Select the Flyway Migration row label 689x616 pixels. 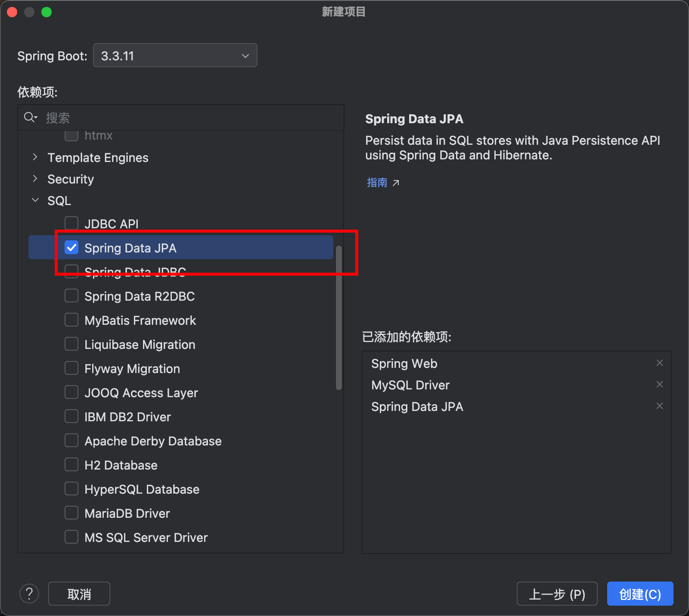(132, 369)
